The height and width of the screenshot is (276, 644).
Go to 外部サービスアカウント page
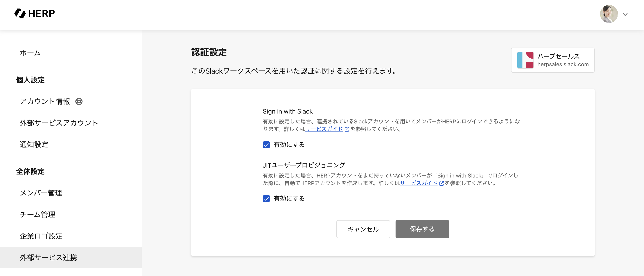click(59, 123)
